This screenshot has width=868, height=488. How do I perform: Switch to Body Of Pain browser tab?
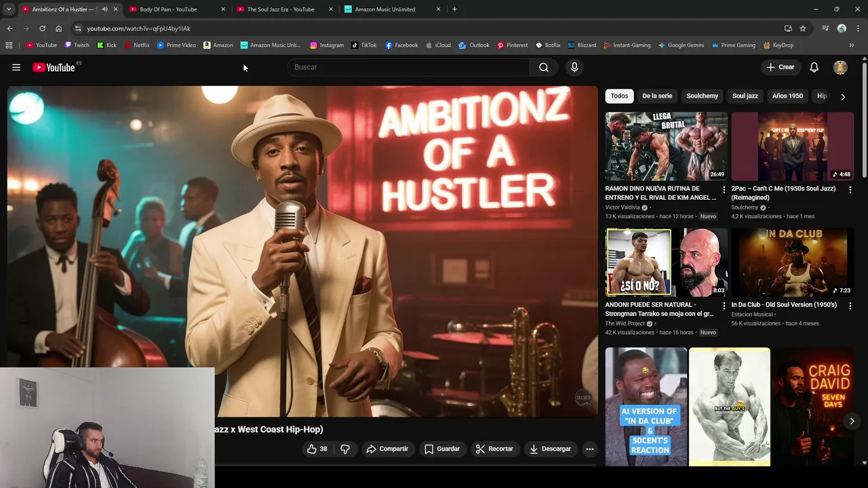tap(176, 9)
